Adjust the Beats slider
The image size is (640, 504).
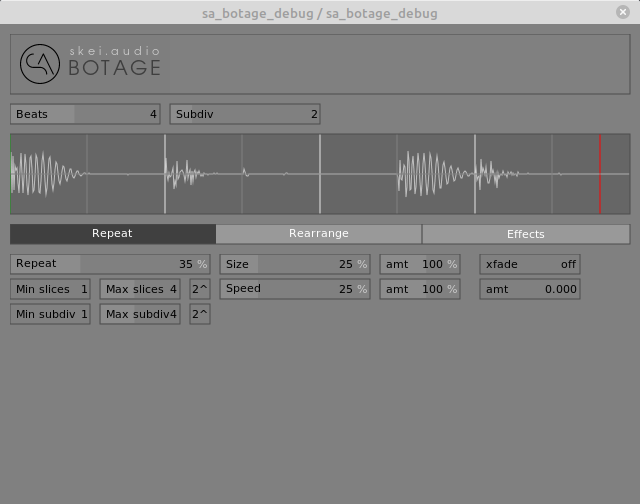(85, 114)
